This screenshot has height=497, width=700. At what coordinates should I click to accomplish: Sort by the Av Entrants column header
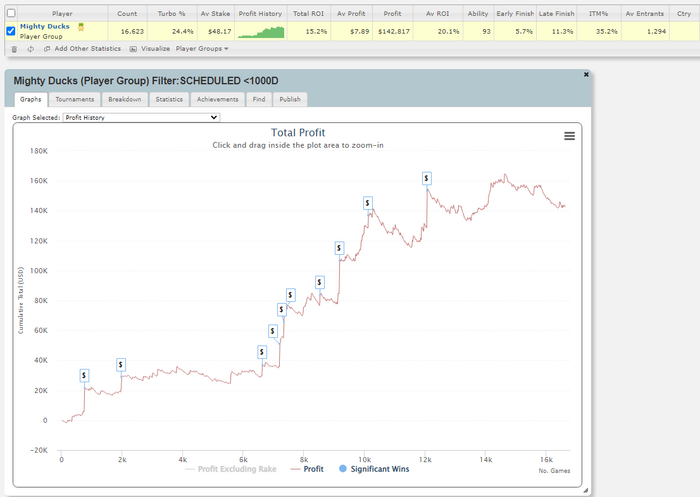coord(645,13)
